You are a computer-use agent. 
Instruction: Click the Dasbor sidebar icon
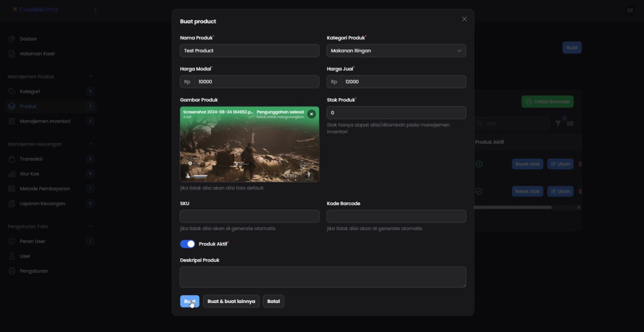[12, 39]
